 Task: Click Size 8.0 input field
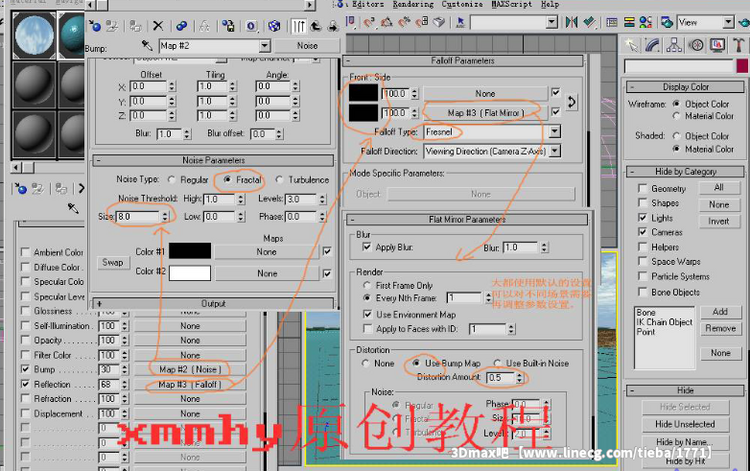pos(138,217)
